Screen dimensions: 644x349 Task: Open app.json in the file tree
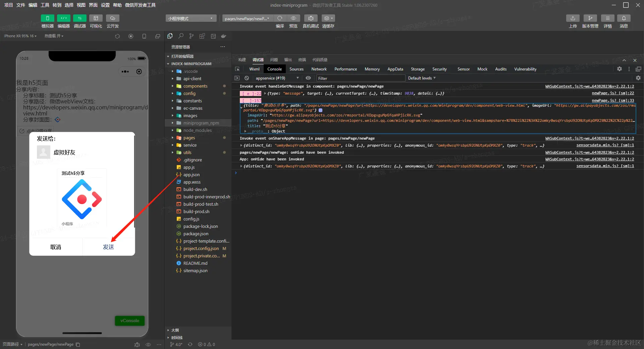pos(191,175)
